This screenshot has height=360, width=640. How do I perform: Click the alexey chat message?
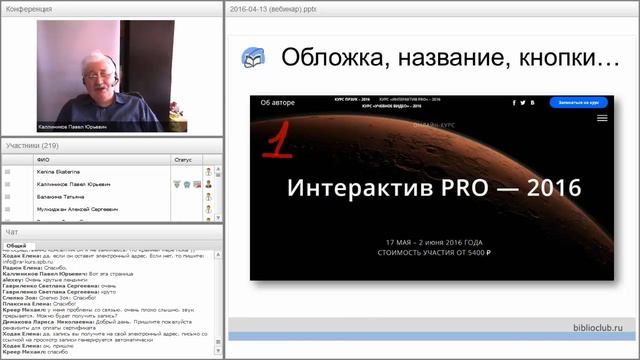[45, 280]
